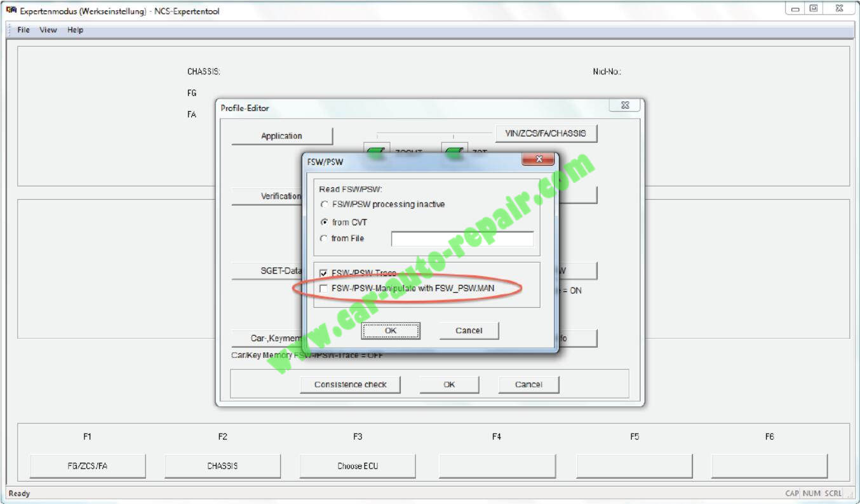Click the from File path input field
This screenshot has height=504, width=860.
pos(462,239)
